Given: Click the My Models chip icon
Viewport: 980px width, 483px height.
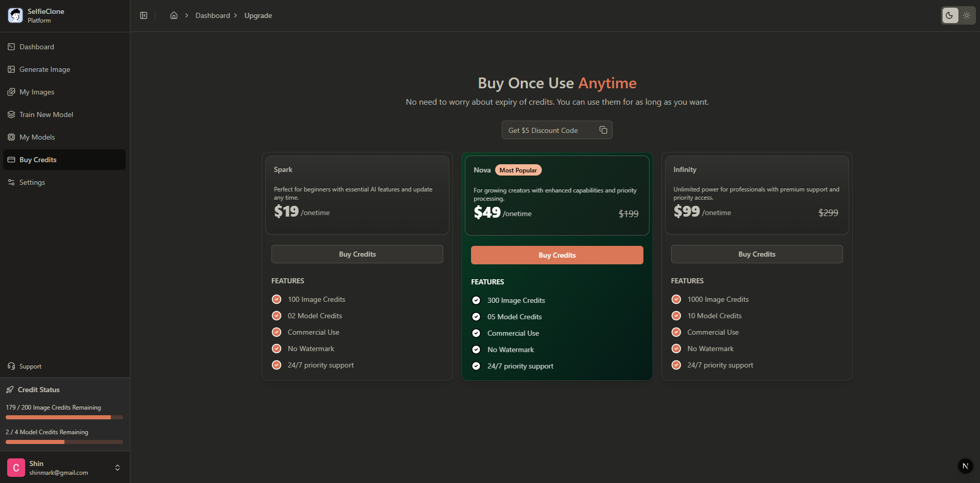Looking at the screenshot, I should click(11, 137).
